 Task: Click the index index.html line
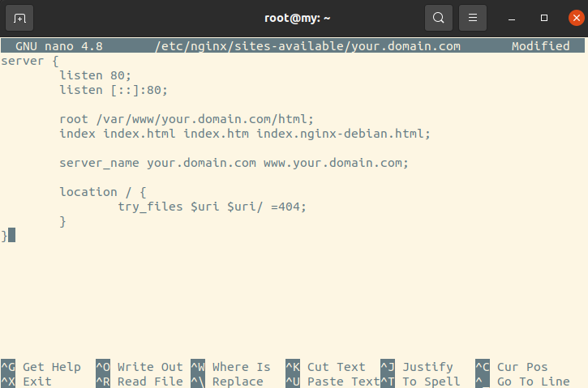coord(245,134)
